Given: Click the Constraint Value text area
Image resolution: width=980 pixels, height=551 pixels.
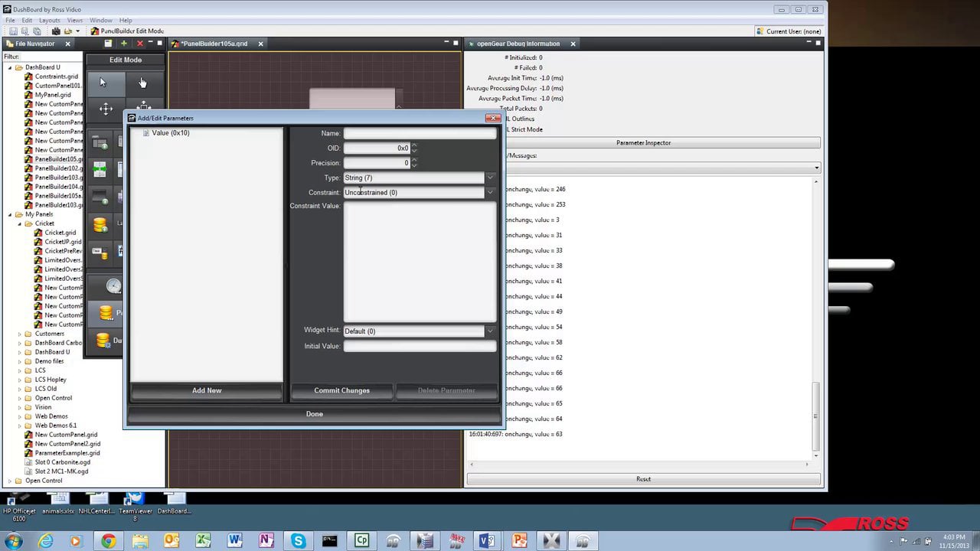Looking at the screenshot, I should (x=420, y=262).
